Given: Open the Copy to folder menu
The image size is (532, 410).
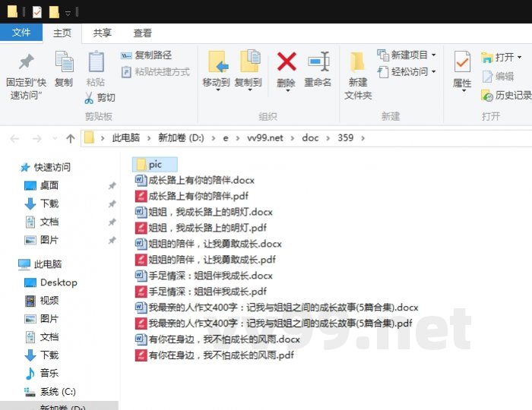Looking at the screenshot, I should (249, 71).
